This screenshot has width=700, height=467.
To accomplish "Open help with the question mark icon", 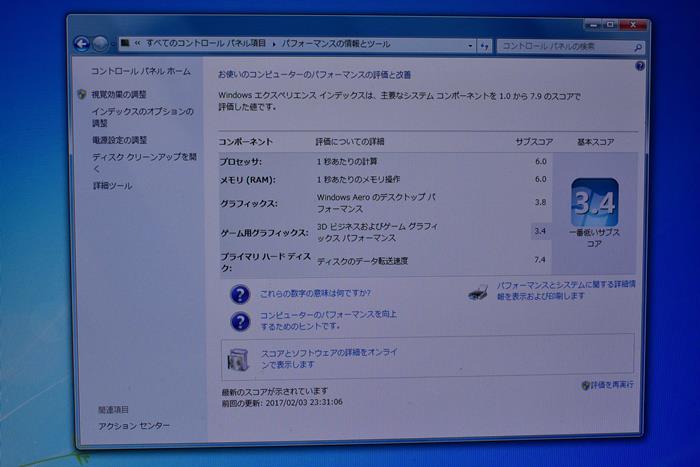I will (639, 66).
